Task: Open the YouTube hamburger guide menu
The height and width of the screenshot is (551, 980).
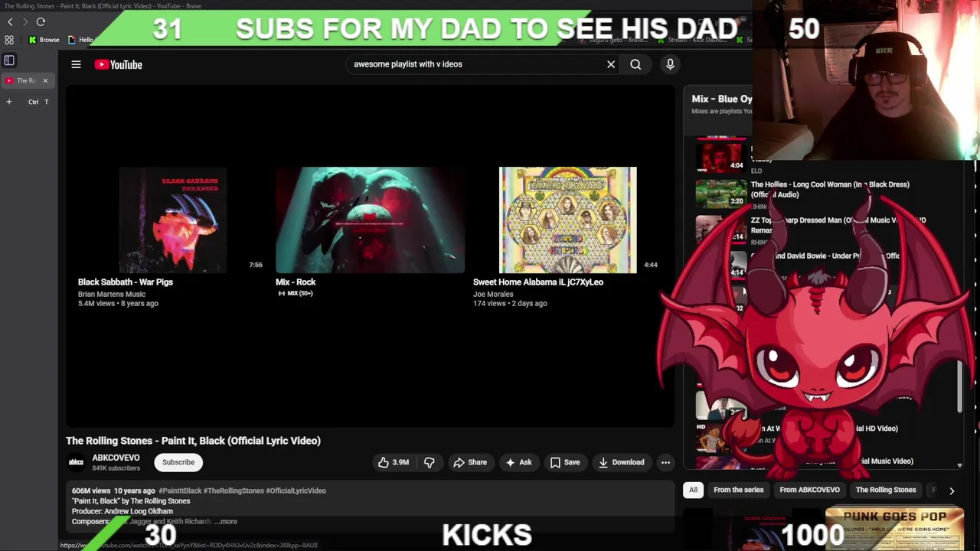Action: [76, 64]
